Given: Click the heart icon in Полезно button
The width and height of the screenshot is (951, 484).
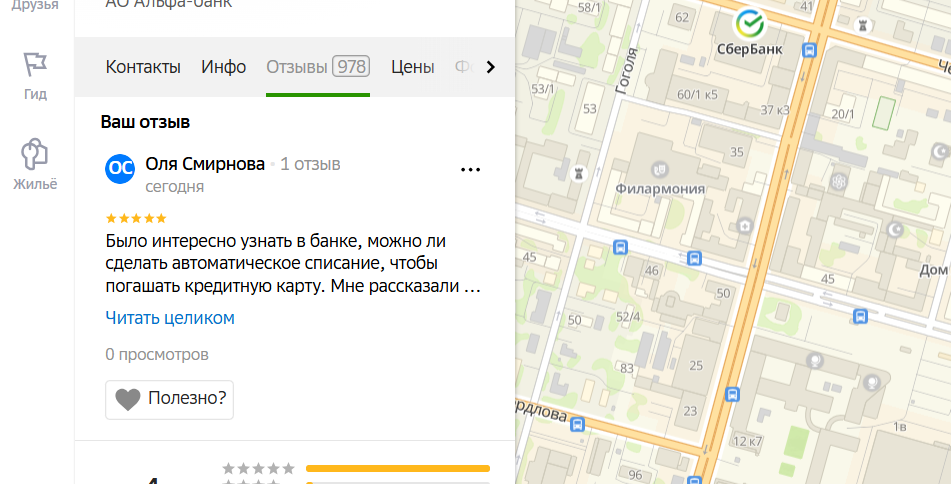Looking at the screenshot, I should tap(128, 399).
